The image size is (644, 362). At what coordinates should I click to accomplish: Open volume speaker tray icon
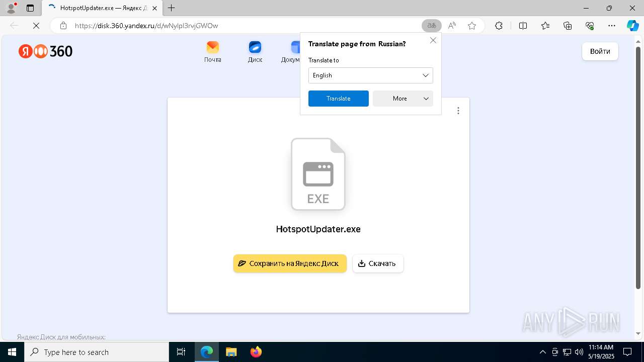[579, 352]
